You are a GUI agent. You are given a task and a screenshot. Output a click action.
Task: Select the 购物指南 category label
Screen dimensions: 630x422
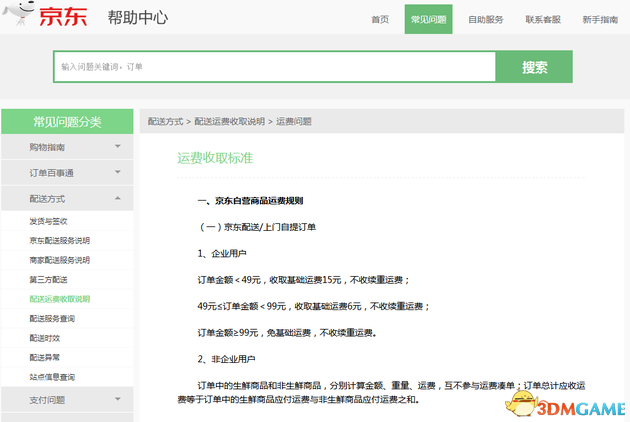click(47, 147)
